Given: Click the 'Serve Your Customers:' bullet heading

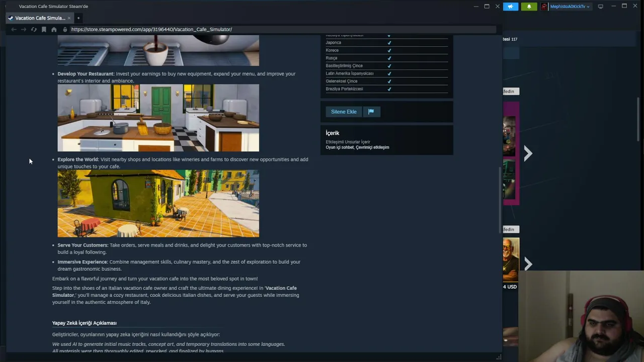Looking at the screenshot, I should coord(83,245).
